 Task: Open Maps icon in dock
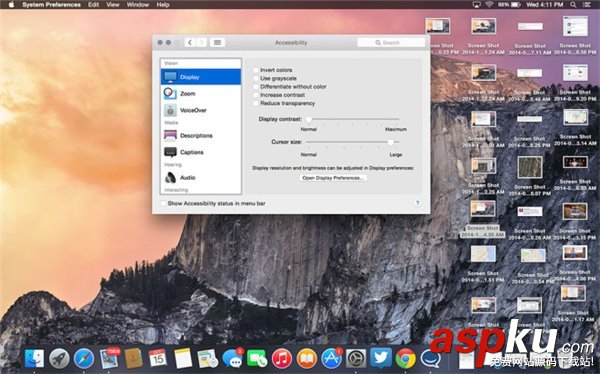pyautogui.click(x=207, y=359)
